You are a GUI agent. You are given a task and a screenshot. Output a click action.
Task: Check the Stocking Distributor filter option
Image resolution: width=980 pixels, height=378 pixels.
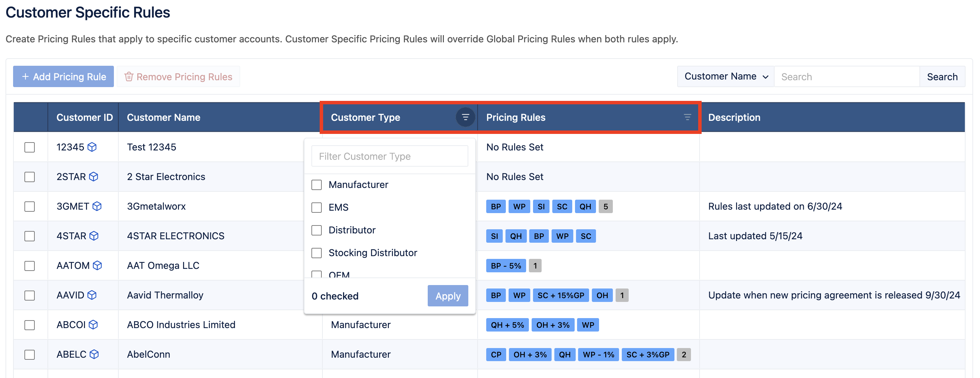click(x=317, y=253)
